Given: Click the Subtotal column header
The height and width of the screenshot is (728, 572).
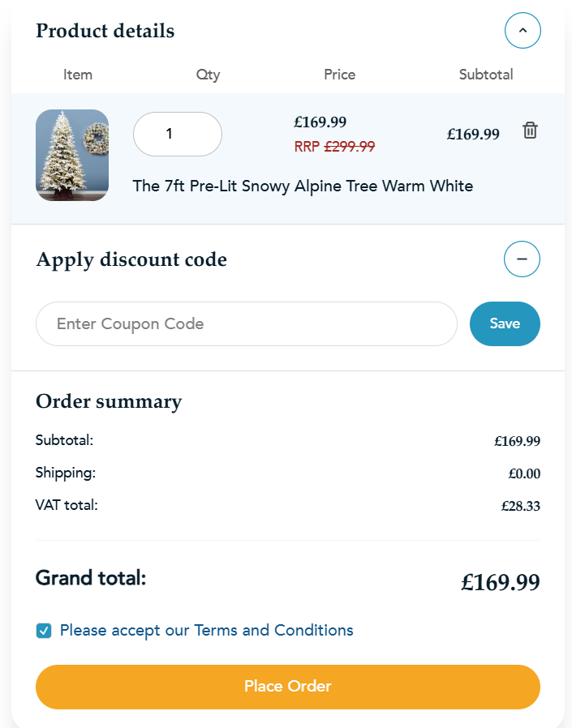Looking at the screenshot, I should (x=486, y=75).
